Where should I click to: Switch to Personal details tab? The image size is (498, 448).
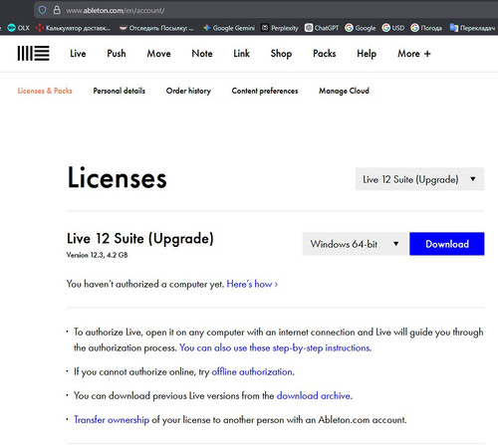pyautogui.click(x=120, y=91)
